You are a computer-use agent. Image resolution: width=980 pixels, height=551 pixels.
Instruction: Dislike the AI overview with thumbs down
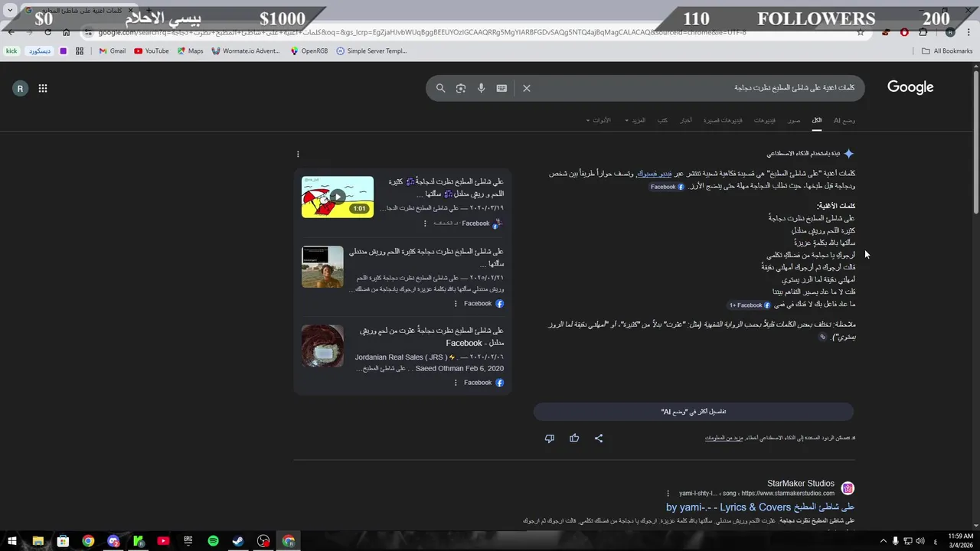click(549, 438)
